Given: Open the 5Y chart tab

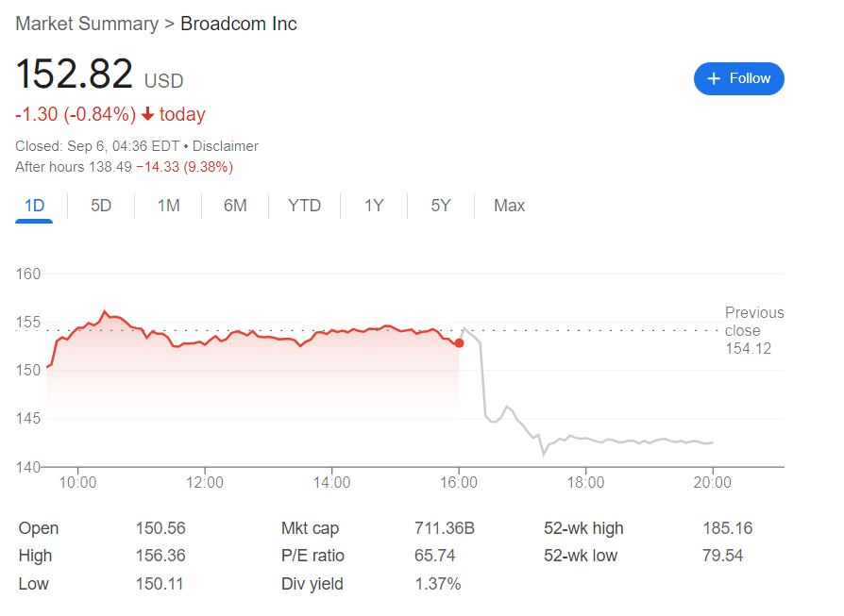Looking at the screenshot, I should (x=441, y=206).
